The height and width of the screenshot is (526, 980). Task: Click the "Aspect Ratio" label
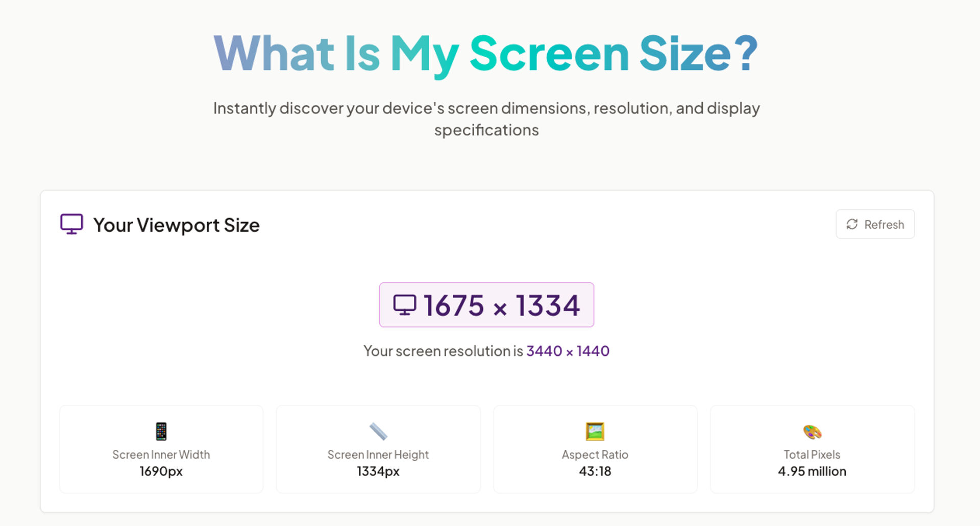[595, 455]
